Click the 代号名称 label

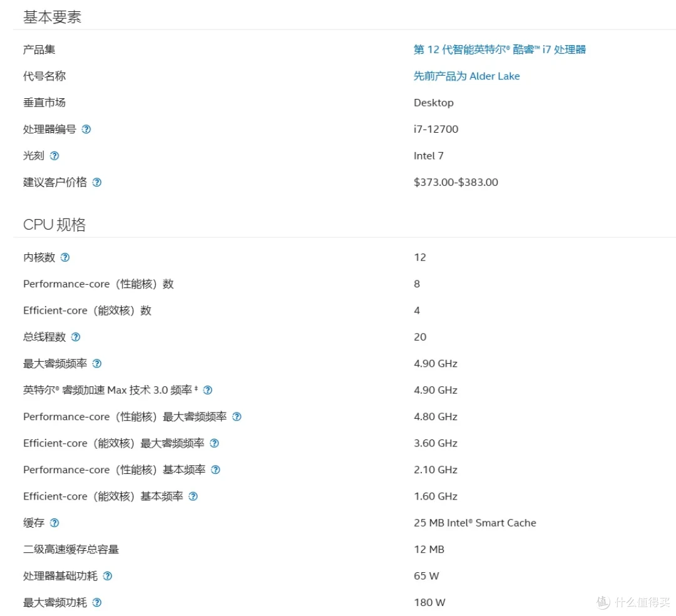44,76
